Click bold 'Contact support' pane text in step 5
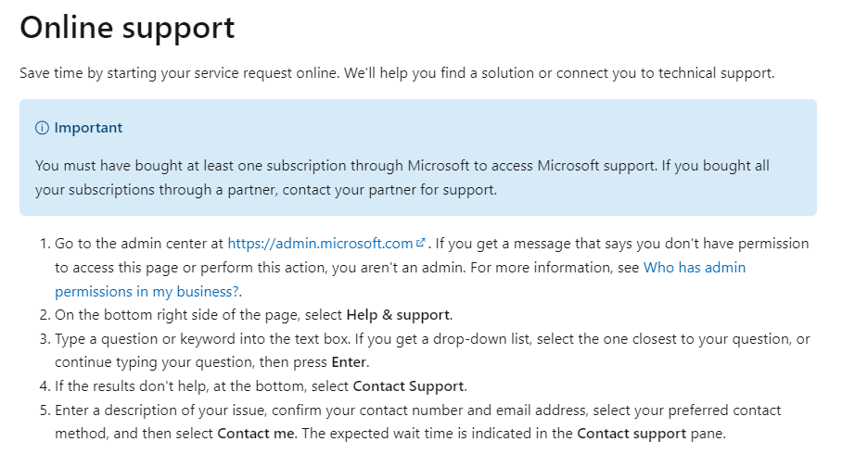 pos(632,434)
